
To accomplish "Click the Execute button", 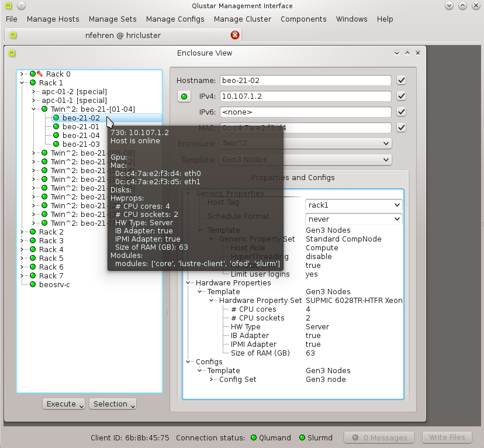I will [x=64, y=404].
